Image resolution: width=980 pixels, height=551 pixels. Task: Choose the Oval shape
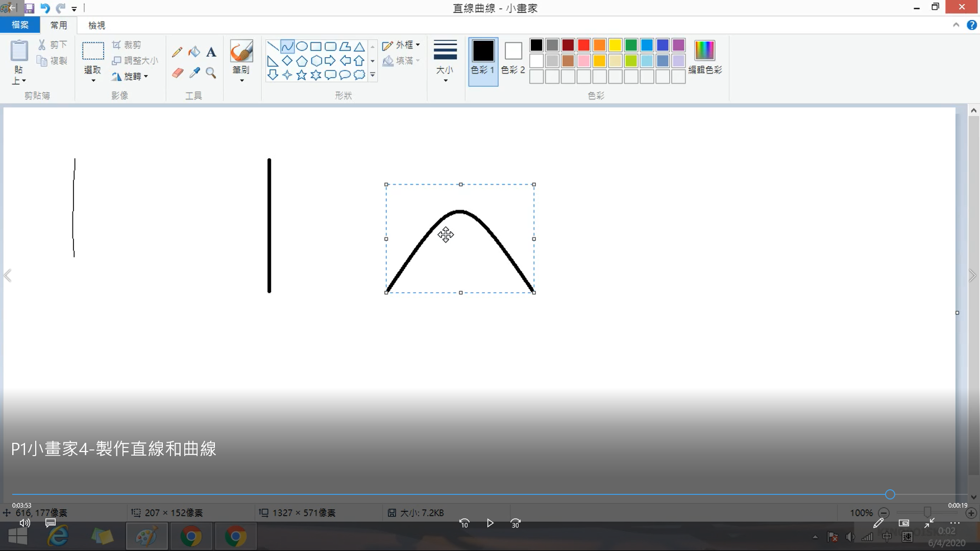(x=302, y=47)
